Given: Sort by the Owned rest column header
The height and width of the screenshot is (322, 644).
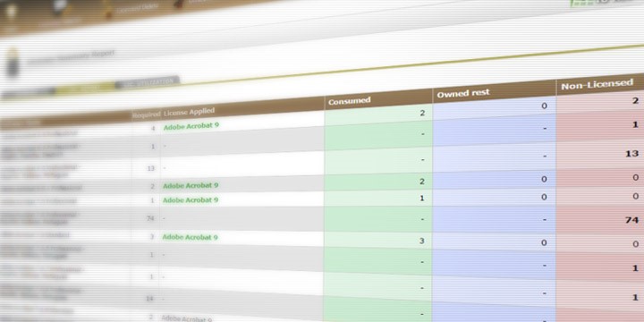Looking at the screenshot, I should [463, 94].
